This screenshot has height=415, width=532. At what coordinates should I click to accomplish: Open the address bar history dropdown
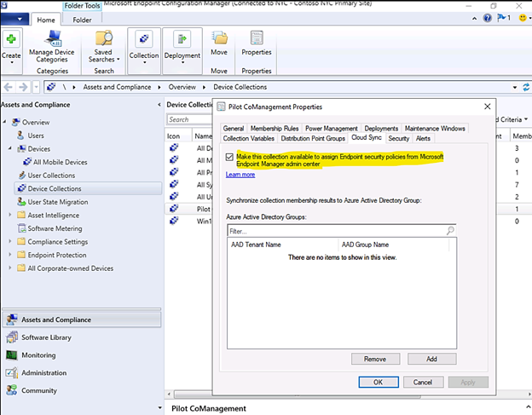[x=515, y=88]
